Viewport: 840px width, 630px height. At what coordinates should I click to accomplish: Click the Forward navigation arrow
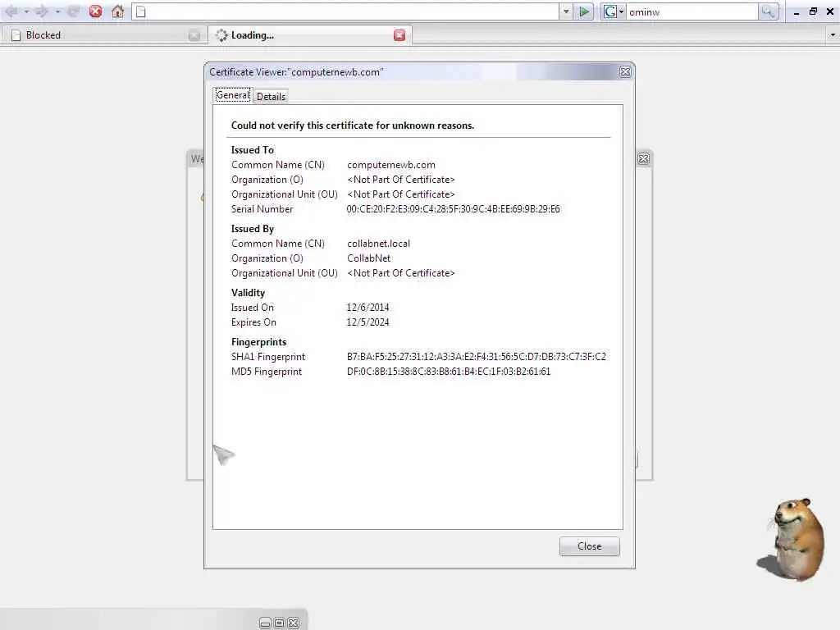tap(42, 11)
